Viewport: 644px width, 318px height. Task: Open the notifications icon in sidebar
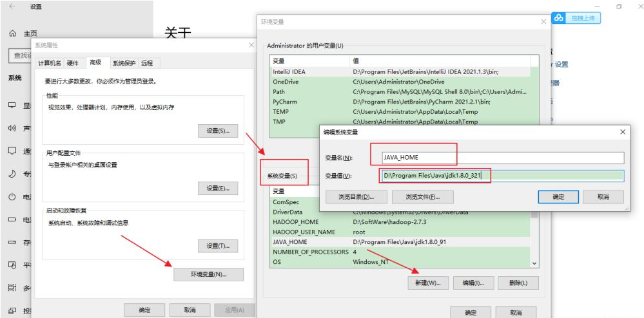tap(12, 151)
